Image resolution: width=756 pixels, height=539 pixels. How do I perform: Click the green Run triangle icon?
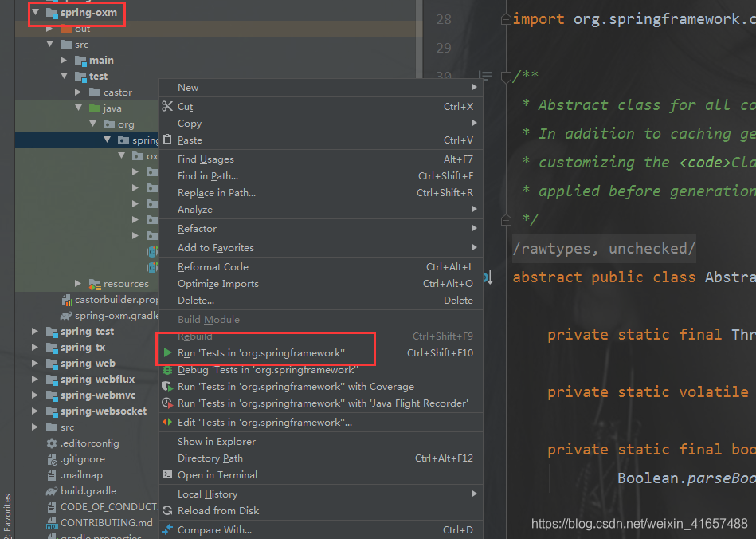(167, 352)
